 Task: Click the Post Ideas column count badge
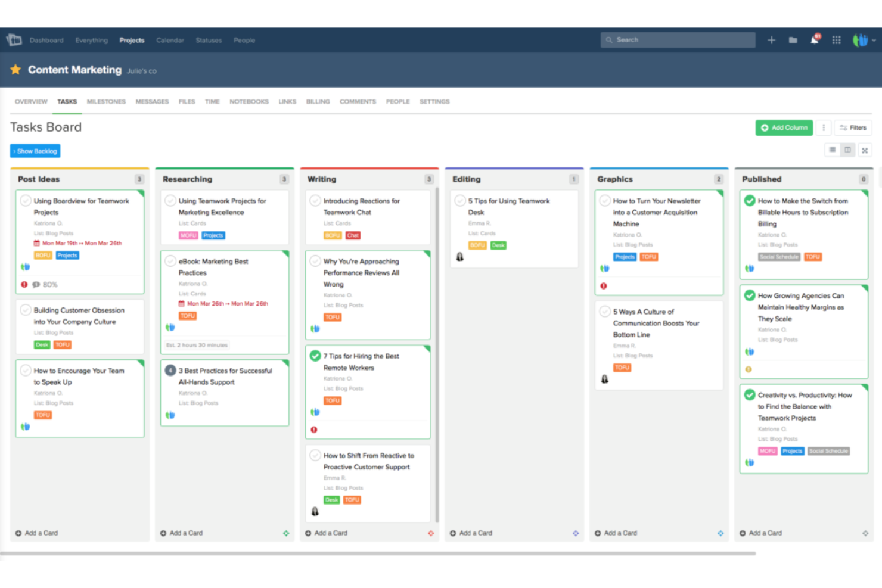tap(139, 179)
